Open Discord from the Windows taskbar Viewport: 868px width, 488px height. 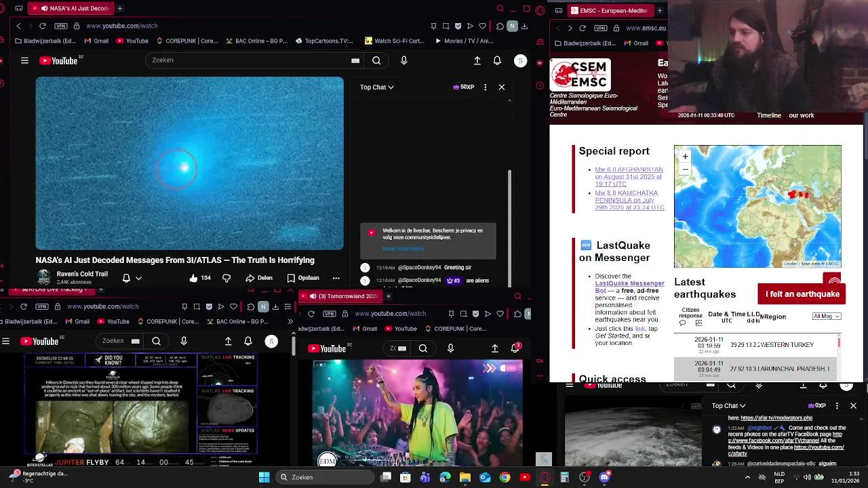click(x=605, y=477)
